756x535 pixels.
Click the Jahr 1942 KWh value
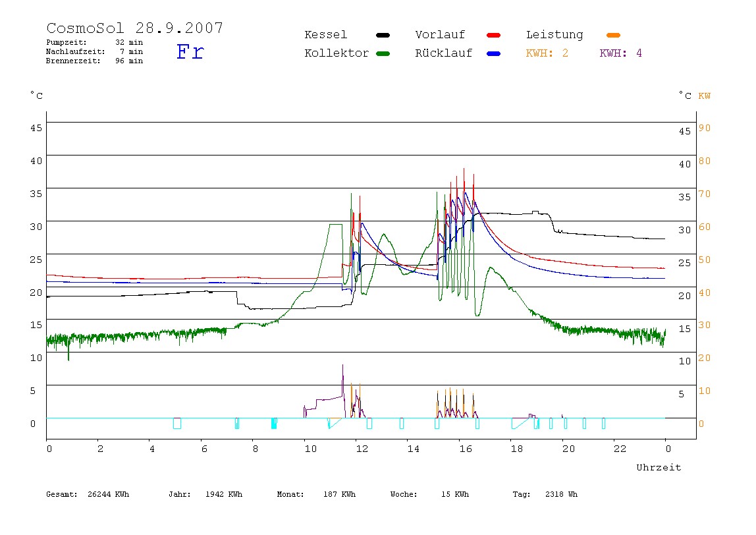tap(224, 494)
